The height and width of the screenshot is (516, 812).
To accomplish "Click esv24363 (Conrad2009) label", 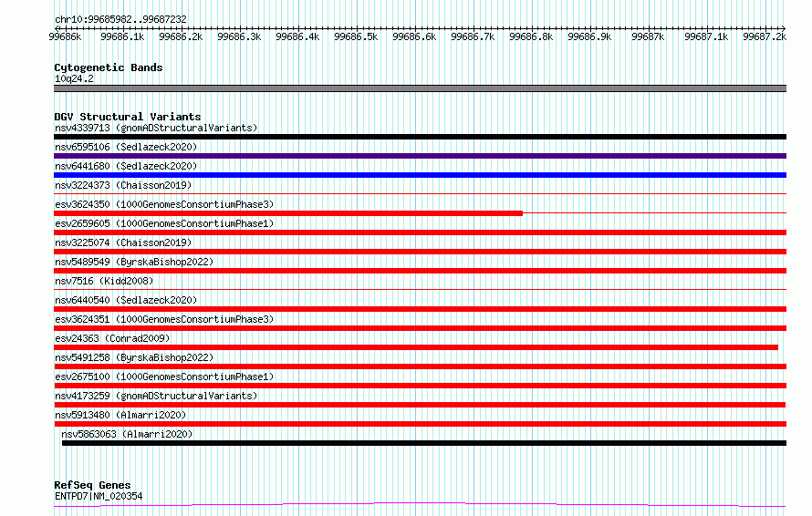I will (x=112, y=338).
